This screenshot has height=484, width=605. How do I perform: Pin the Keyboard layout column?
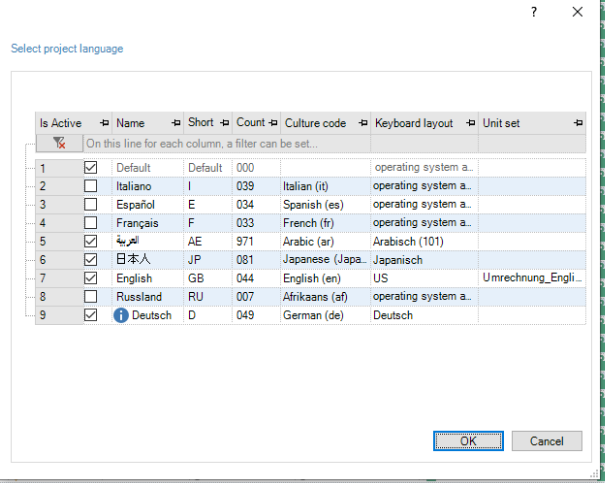(x=471, y=123)
